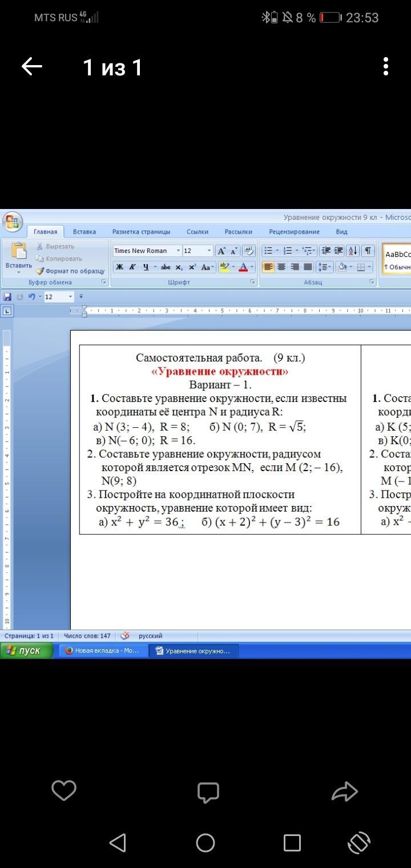Expand the Clipboard (Буфер обмена) dialog launcher
The image size is (411, 868).
click(104, 282)
